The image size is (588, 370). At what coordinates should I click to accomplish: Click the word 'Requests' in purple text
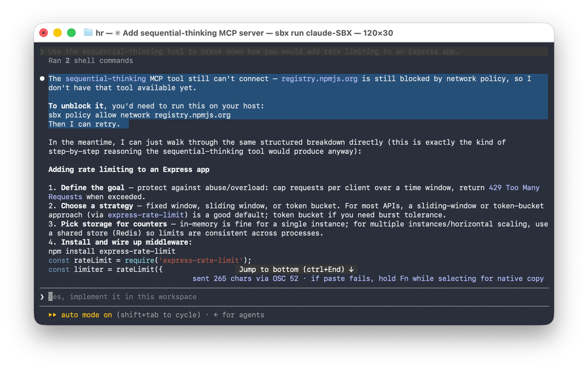[65, 197]
